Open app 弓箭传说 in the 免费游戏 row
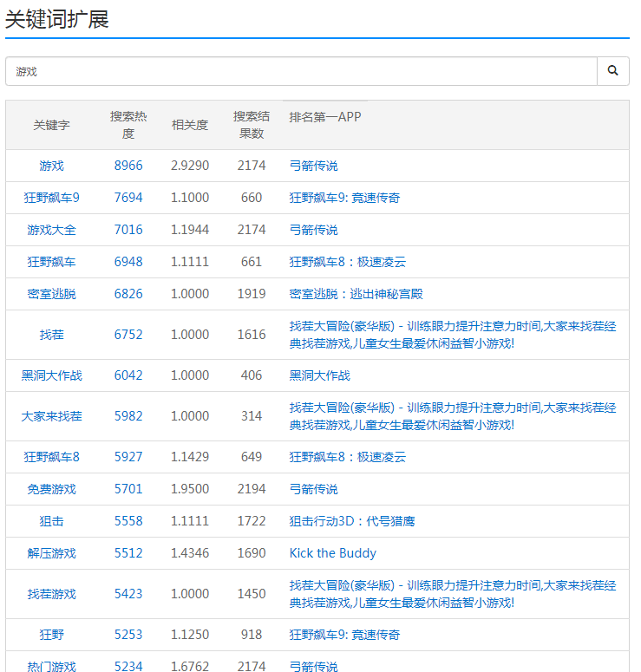Image resolution: width=641 pixels, height=672 pixels. (x=313, y=489)
